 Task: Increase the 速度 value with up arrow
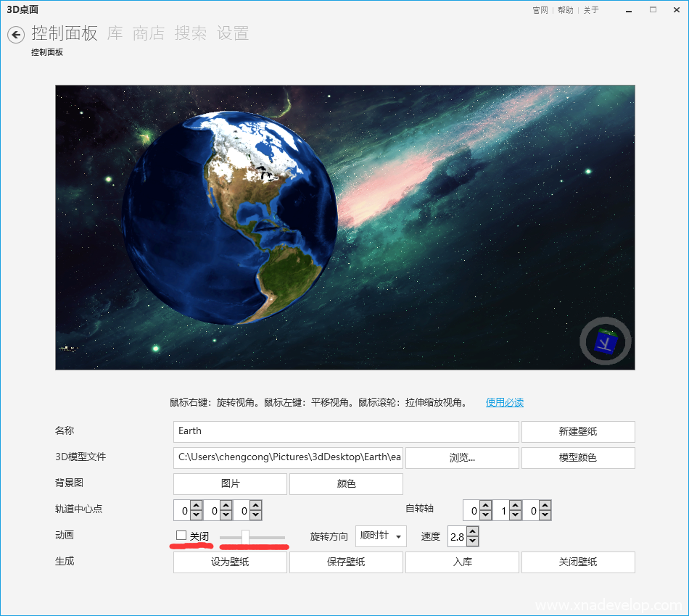[x=473, y=532]
